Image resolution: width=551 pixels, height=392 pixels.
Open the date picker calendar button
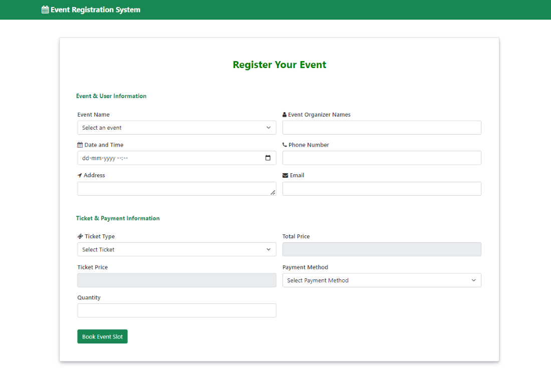[268, 158]
